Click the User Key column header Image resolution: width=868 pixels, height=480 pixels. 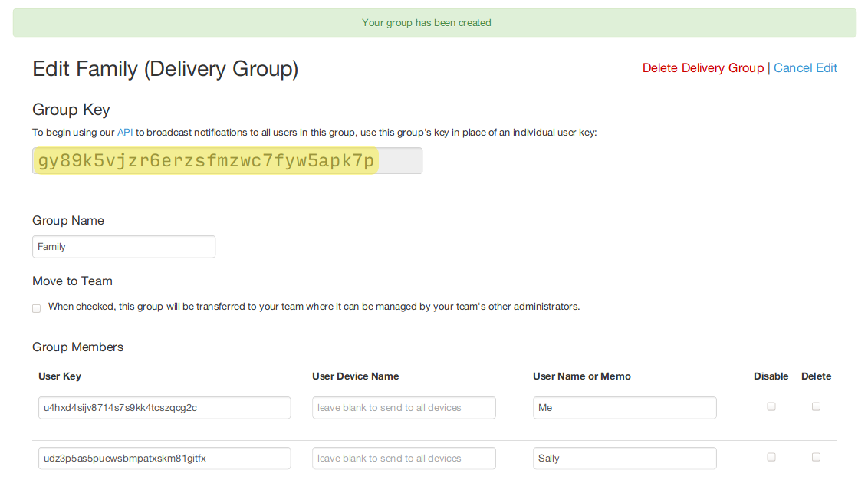pos(60,376)
